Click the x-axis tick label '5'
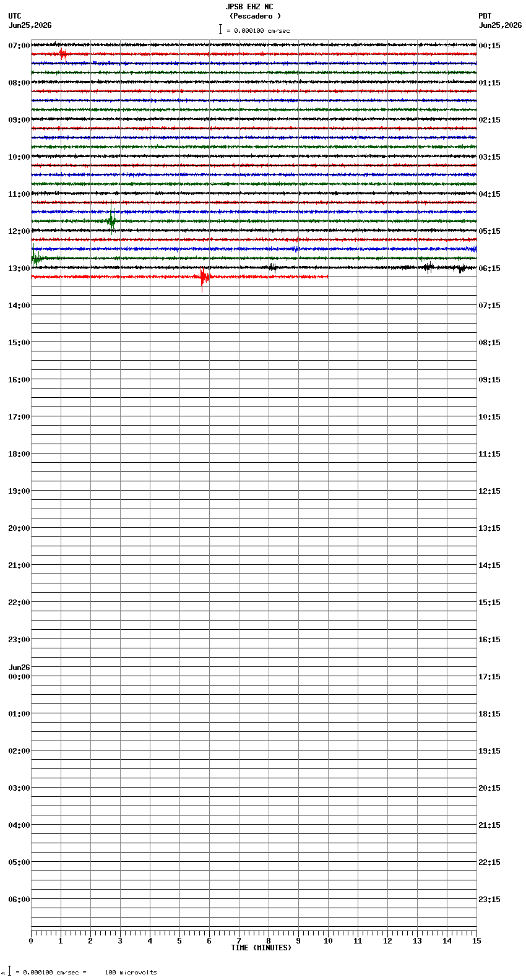Image resolution: width=526 pixels, height=980 pixels. [179, 941]
